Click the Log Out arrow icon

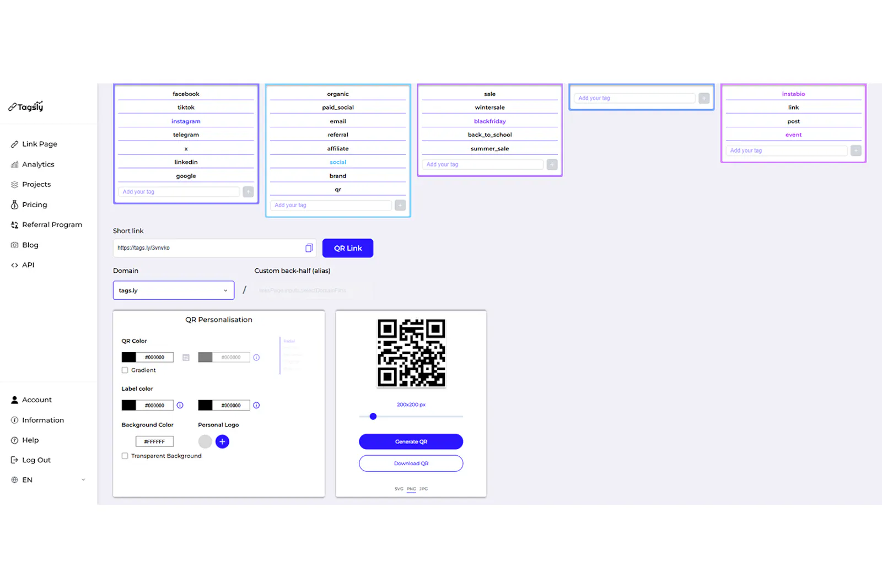click(x=14, y=460)
